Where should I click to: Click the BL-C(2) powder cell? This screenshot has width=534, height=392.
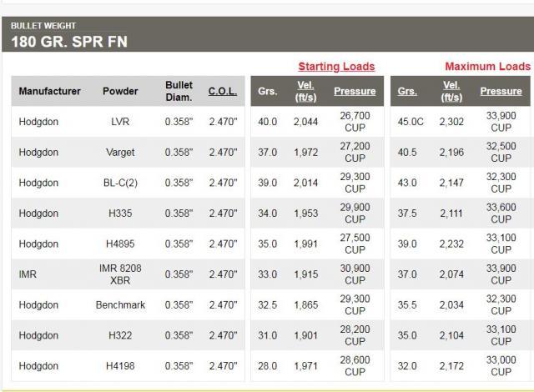pos(120,183)
